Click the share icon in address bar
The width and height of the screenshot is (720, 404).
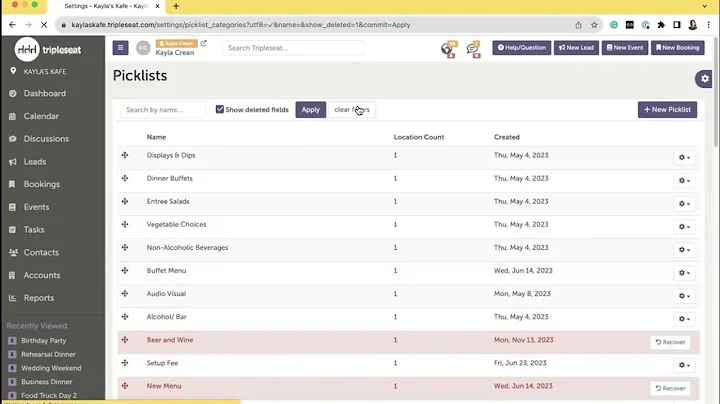pos(579,25)
